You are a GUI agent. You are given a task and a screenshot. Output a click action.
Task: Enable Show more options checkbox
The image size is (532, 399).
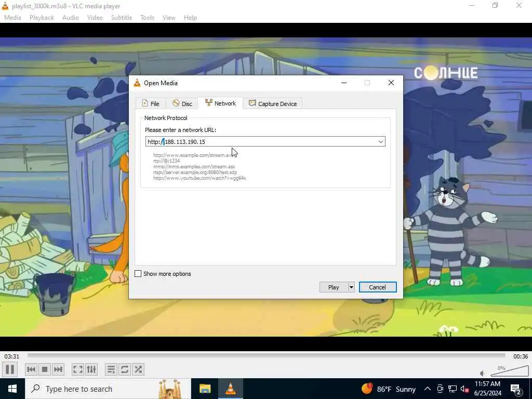click(138, 273)
